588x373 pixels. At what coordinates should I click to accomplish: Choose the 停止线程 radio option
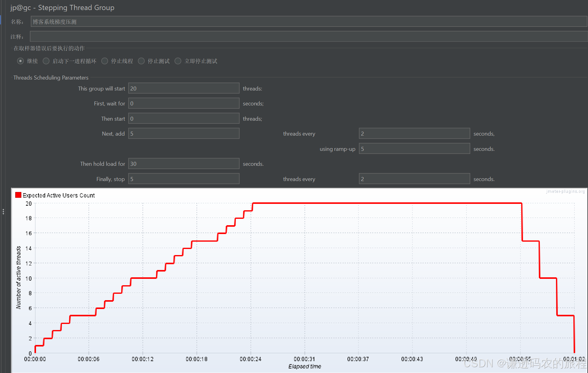tap(105, 61)
